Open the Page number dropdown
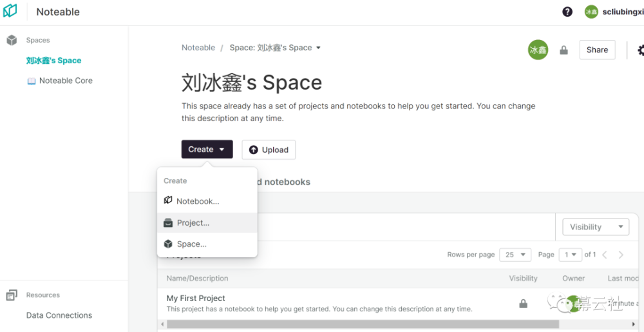The image size is (644, 332). [x=571, y=255]
